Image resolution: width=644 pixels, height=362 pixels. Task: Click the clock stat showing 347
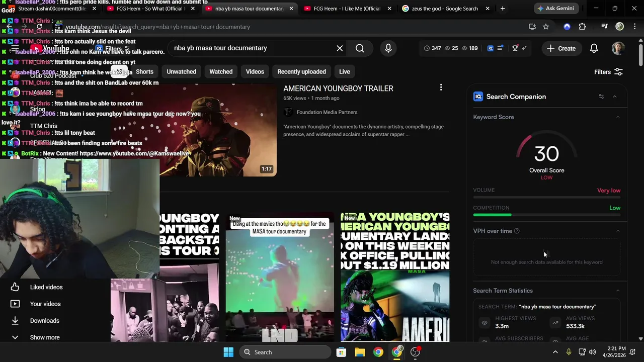[432, 48]
